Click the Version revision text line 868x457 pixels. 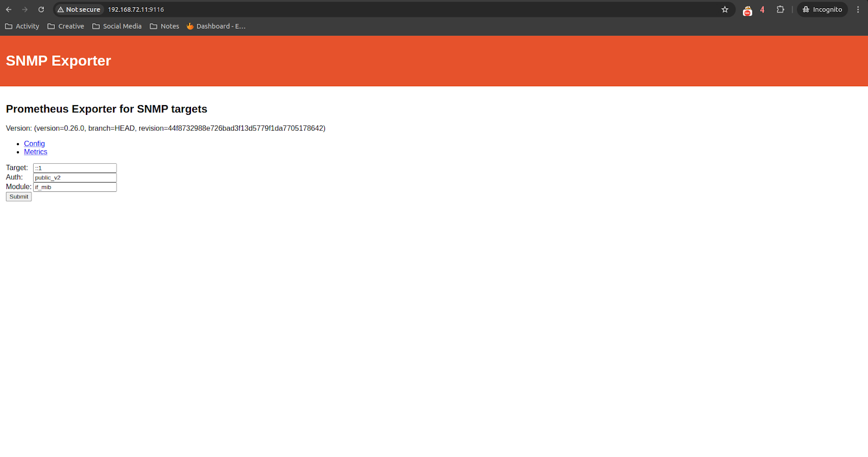pos(165,128)
